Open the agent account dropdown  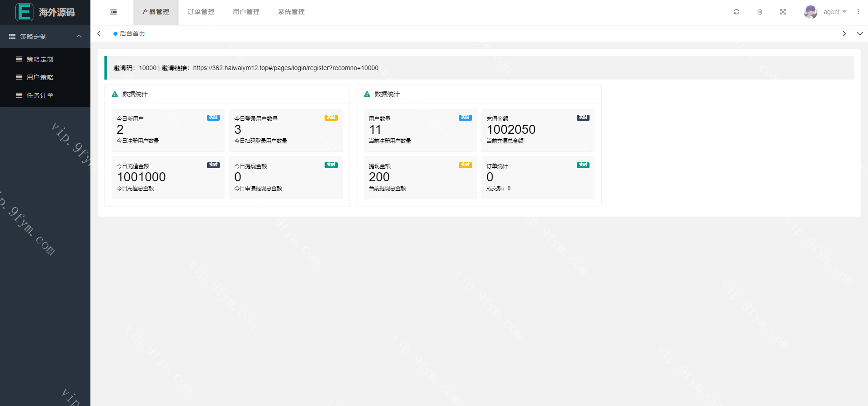[x=835, y=12]
